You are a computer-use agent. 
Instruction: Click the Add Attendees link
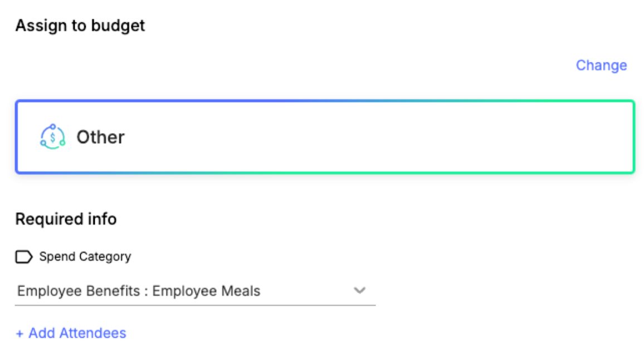[x=71, y=333]
